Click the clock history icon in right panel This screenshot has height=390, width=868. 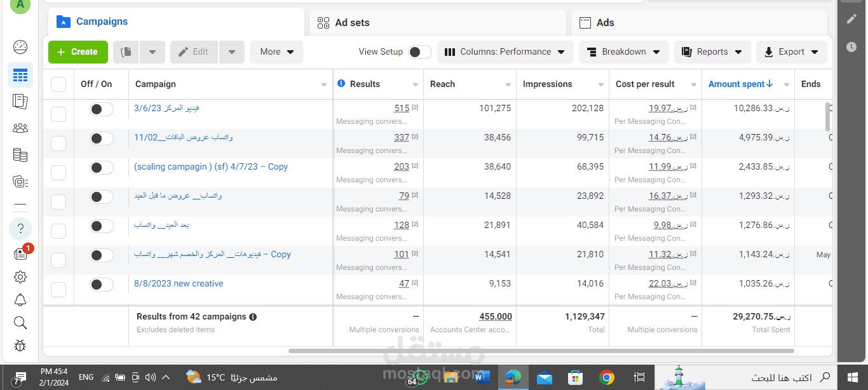[x=851, y=47]
